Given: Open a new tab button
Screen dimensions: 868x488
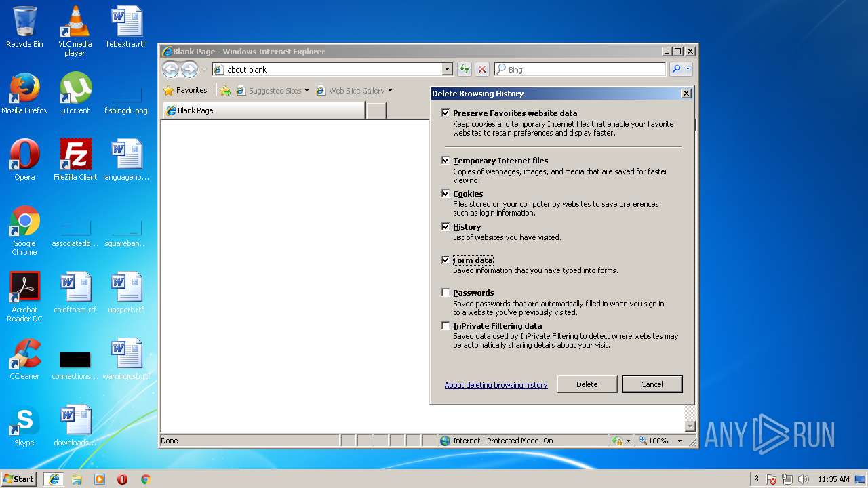Looking at the screenshot, I should click(x=376, y=110).
